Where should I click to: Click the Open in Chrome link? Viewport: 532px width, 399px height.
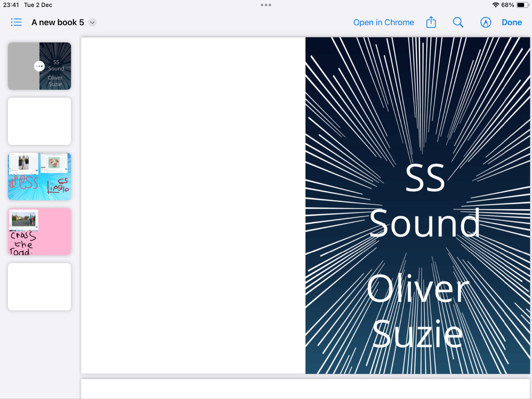coord(383,22)
